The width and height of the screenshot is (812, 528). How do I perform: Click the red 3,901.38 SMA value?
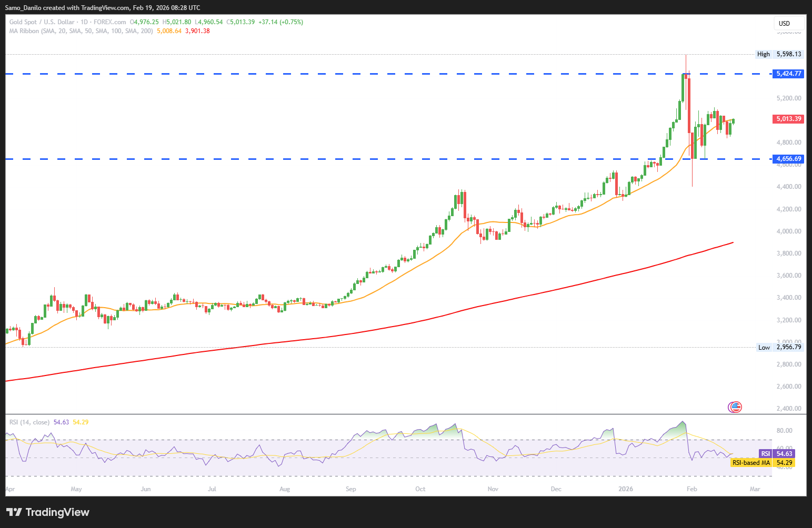(x=197, y=31)
